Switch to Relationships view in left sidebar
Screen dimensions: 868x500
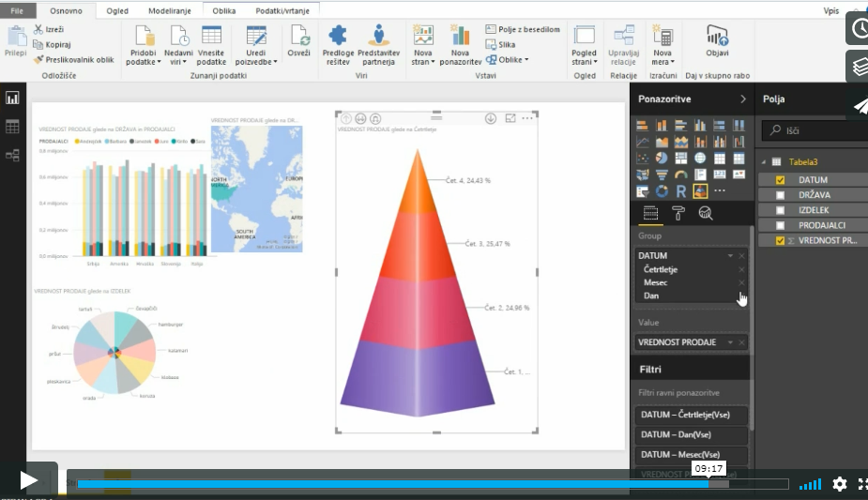coord(12,156)
